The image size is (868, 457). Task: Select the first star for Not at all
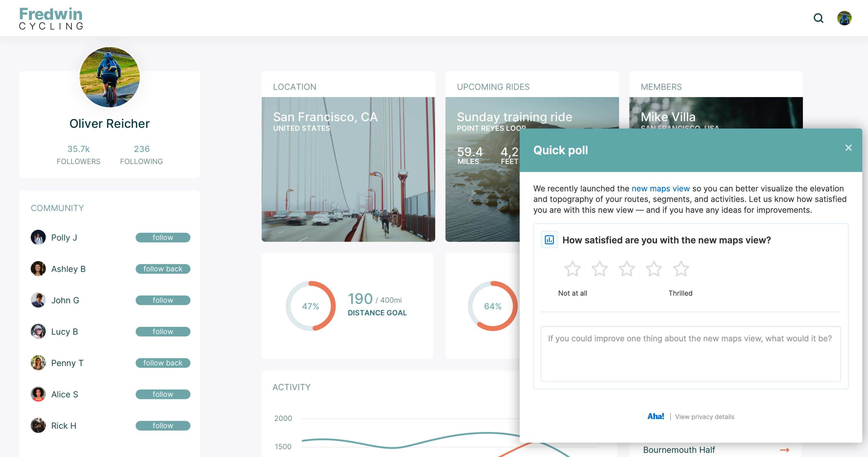[573, 268]
